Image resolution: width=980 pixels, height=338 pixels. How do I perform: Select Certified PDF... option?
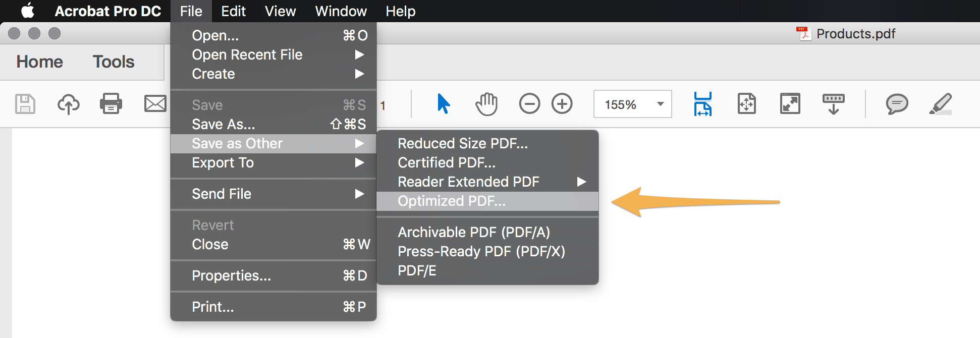pos(487,162)
